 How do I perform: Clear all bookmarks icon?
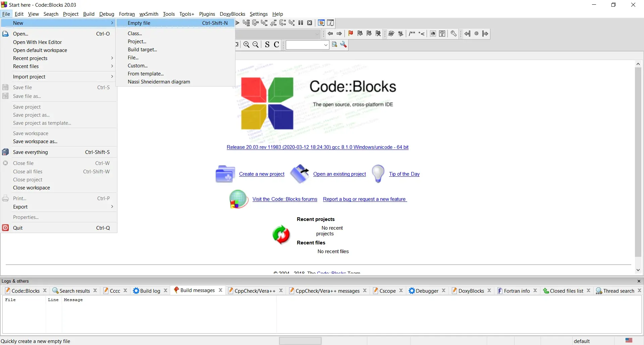378,34
